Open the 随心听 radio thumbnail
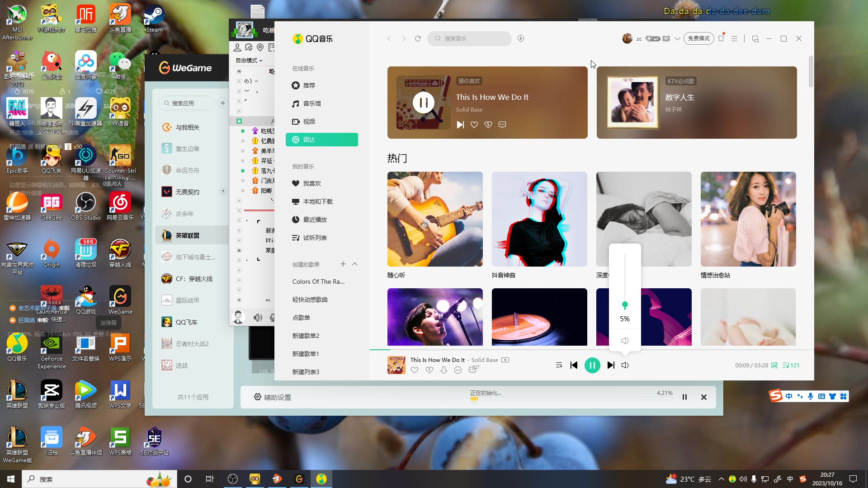The height and width of the screenshot is (488, 868). coord(435,219)
